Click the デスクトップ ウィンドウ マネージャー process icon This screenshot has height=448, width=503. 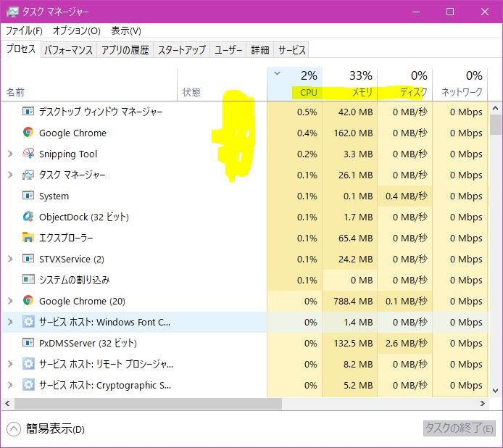tap(28, 112)
